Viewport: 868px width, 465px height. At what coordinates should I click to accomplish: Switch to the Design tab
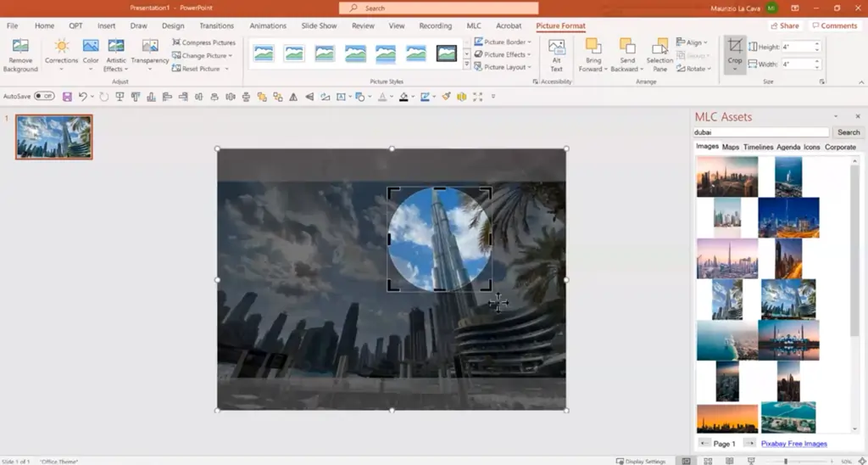(x=173, y=25)
